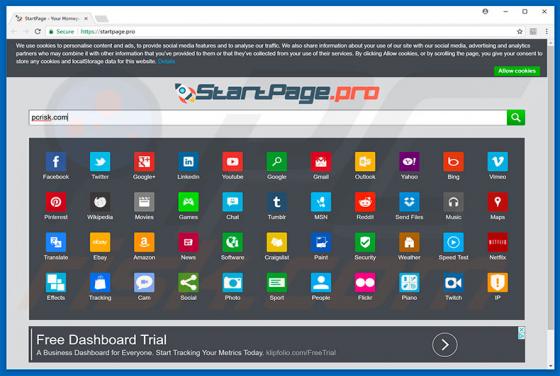560x376 pixels.
Task: Open the Amazon shortcut icon
Action: tap(144, 242)
